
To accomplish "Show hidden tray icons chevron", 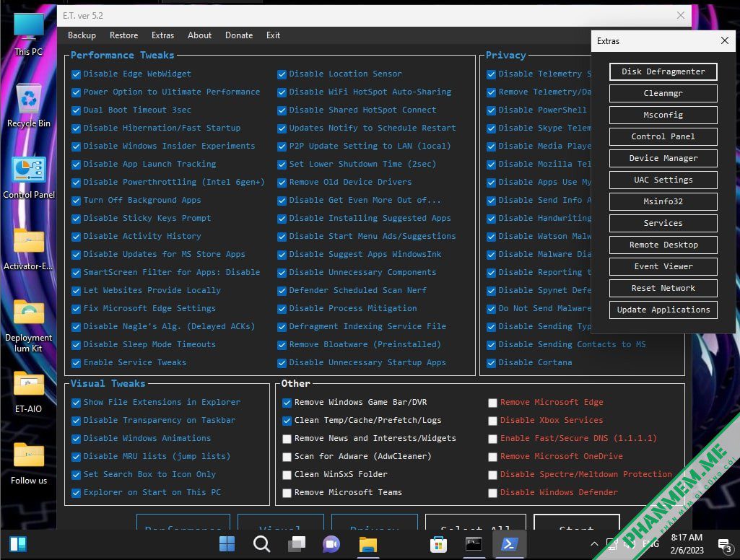I will pos(594,544).
